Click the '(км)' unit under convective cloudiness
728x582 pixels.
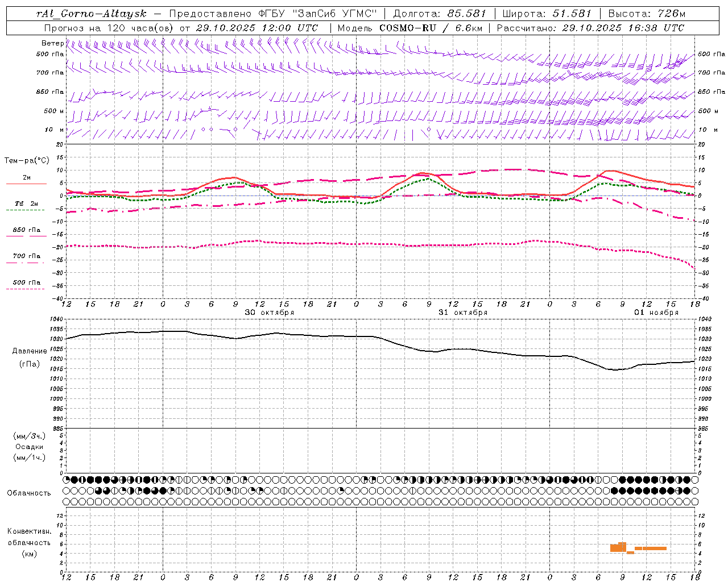[x=30, y=554]
